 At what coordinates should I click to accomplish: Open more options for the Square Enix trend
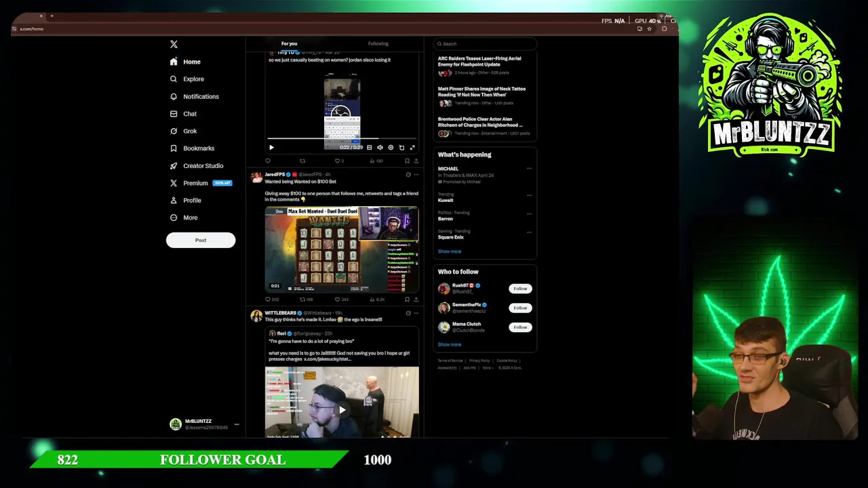[x=529, y=232]
